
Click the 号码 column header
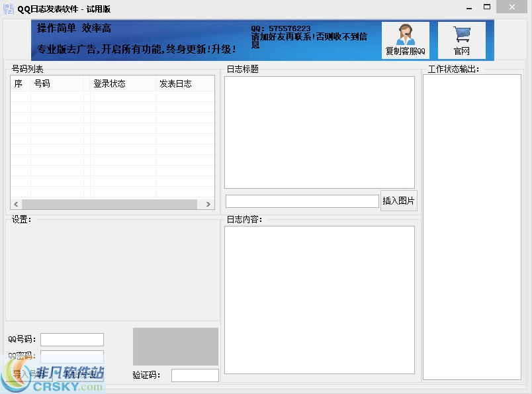(57, 83)
